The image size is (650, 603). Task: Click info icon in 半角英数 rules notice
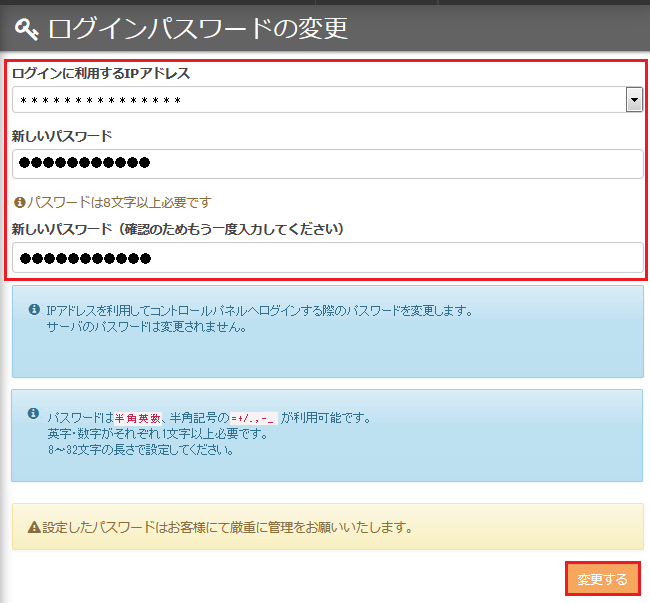point(34,414)
